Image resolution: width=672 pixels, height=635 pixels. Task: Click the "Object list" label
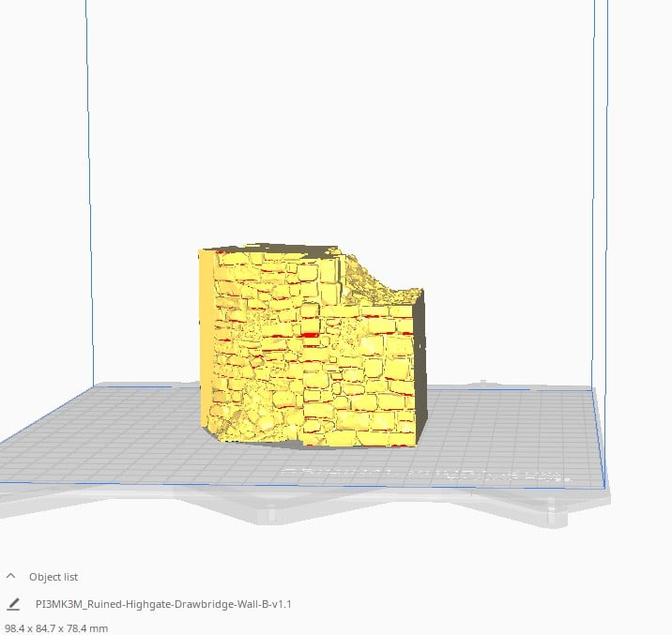[60, 577]
